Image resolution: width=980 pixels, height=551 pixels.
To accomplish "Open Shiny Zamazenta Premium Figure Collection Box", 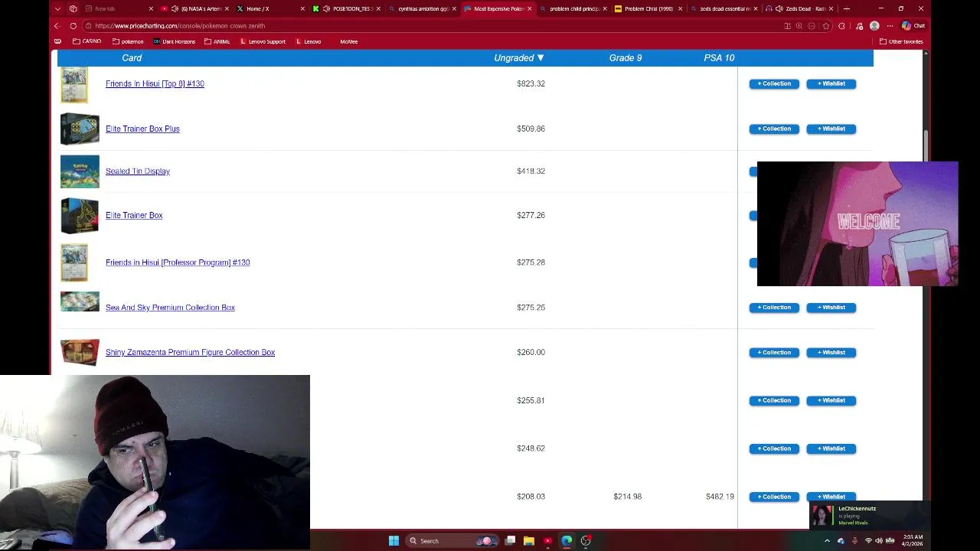I will click(x=190, y=353).
